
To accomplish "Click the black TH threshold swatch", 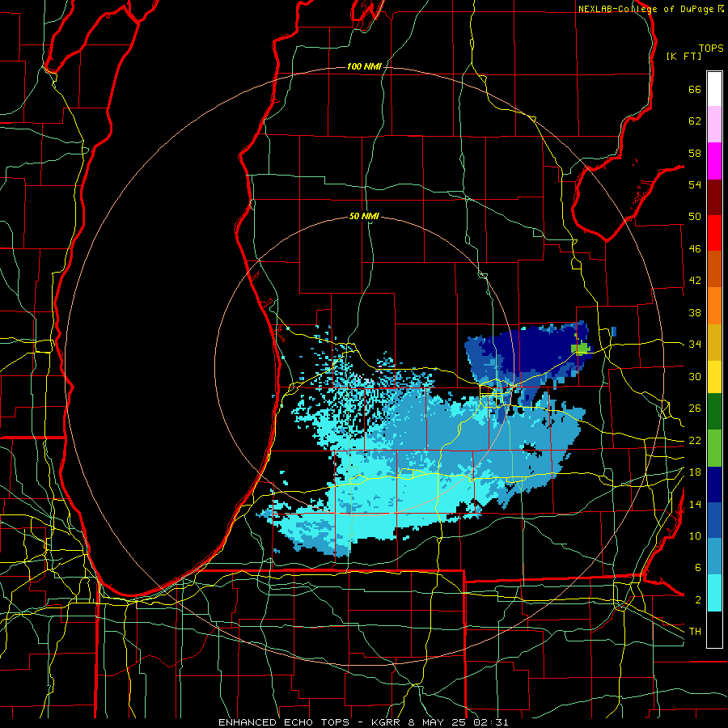I will coord(714,629).
